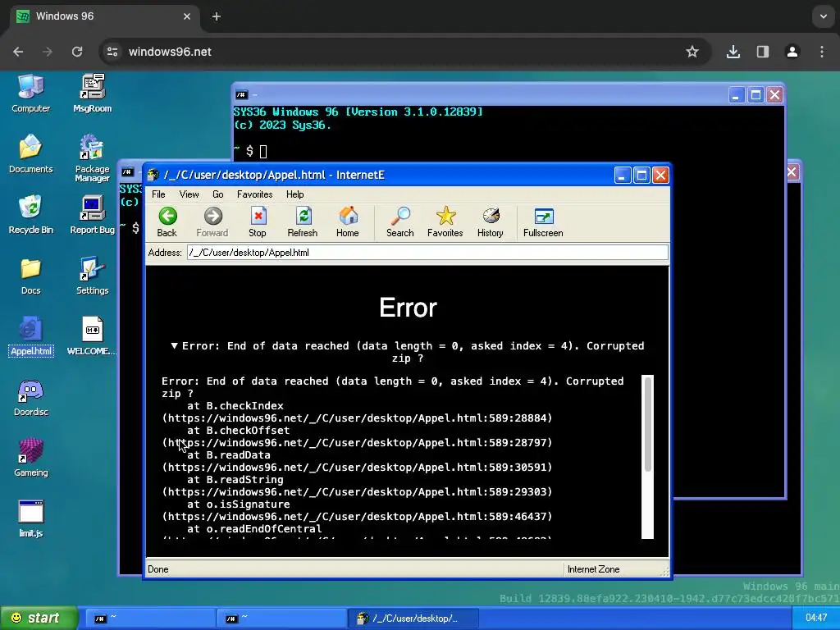Open Chrome three-dot menu

[x=822, y=52]
